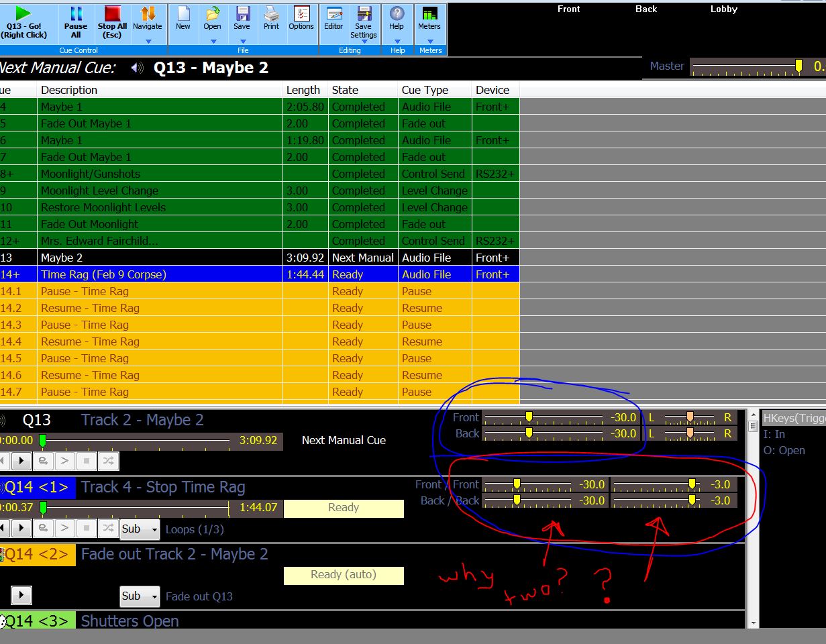Open the Meters menu
The height and width of the screenshot is (644, 826).
coord(429,20)
